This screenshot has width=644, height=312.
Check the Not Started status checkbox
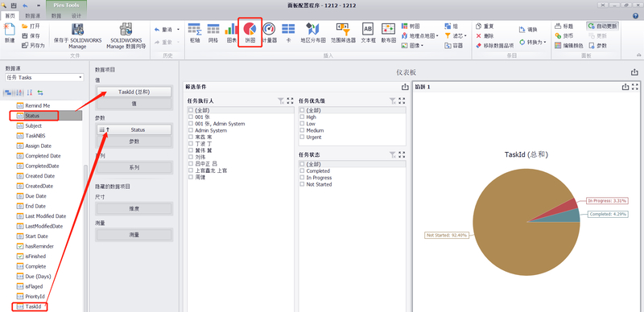[x=302, y=184]
